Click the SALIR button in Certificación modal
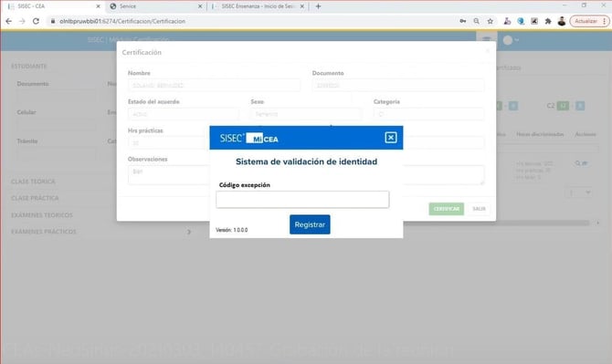612x364 pixels. [x=479, y=209]
